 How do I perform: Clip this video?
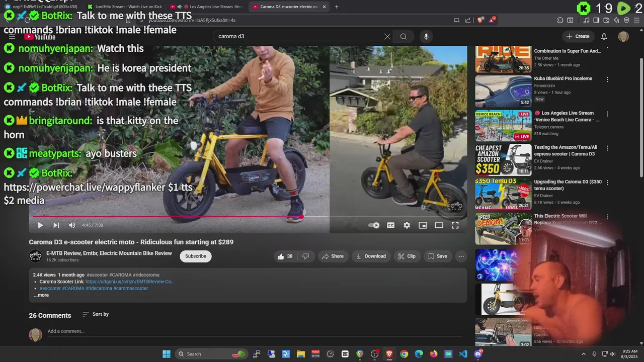point(407,256)
